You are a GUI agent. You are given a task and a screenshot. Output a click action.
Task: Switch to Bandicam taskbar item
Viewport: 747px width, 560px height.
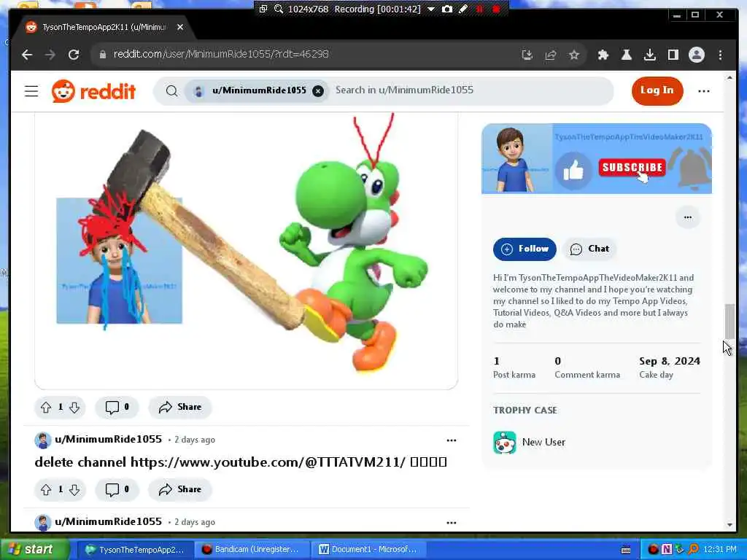pos(252,550)
